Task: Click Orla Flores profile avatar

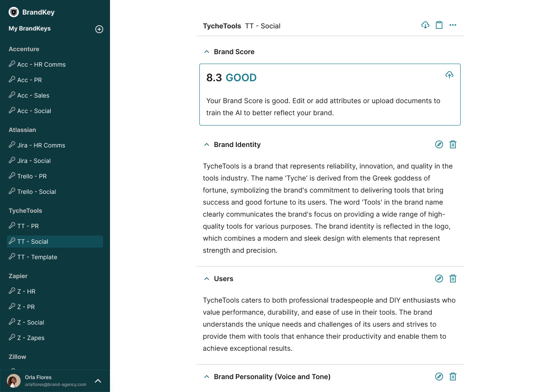Action: pos(14,381)
